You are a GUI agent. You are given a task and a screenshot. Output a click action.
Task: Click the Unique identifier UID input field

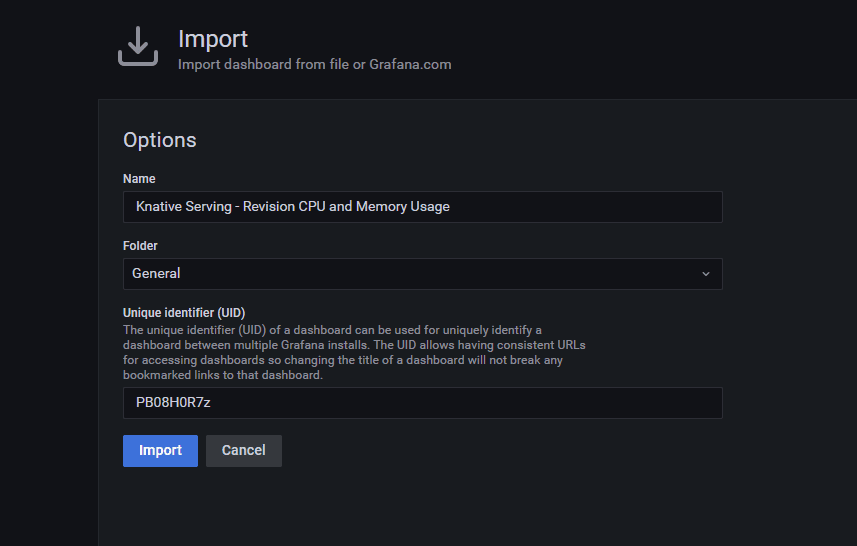pyautogui.click(x=422, y=403)
